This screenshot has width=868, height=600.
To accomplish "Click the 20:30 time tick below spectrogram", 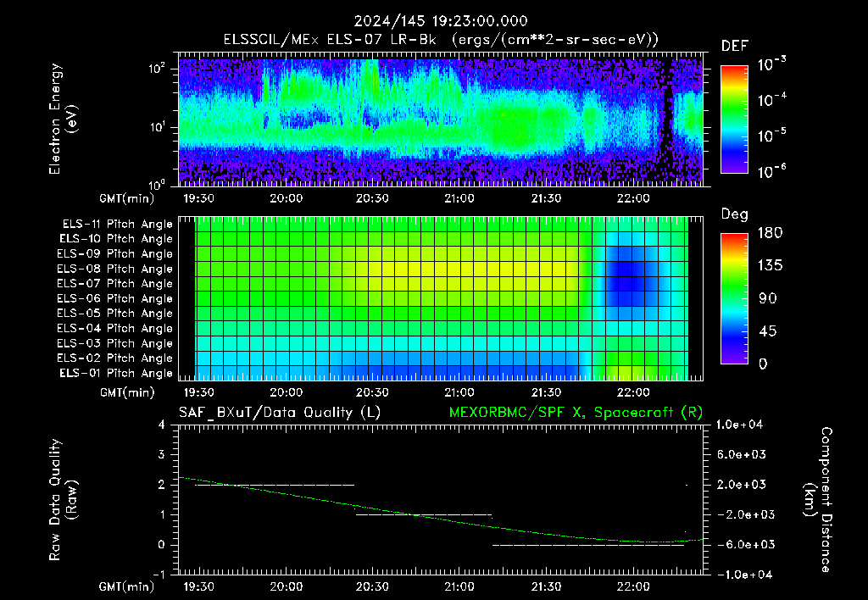I will 372,198.
